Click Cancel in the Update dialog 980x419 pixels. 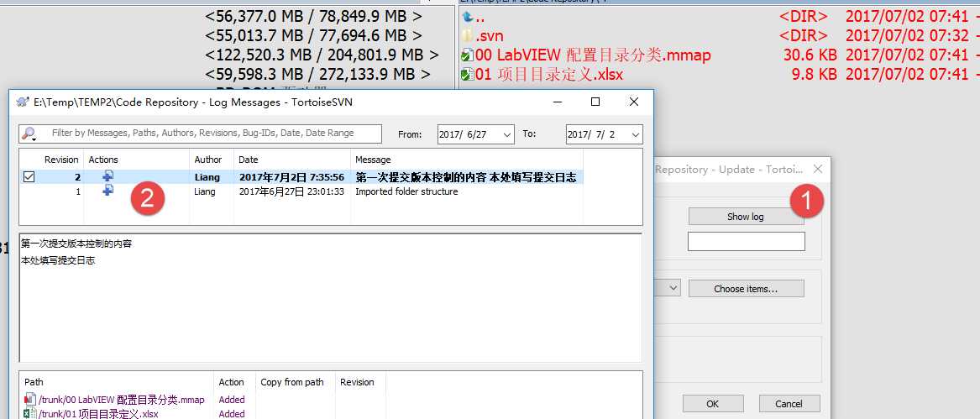pyautogui.click(x=789, y=404)
